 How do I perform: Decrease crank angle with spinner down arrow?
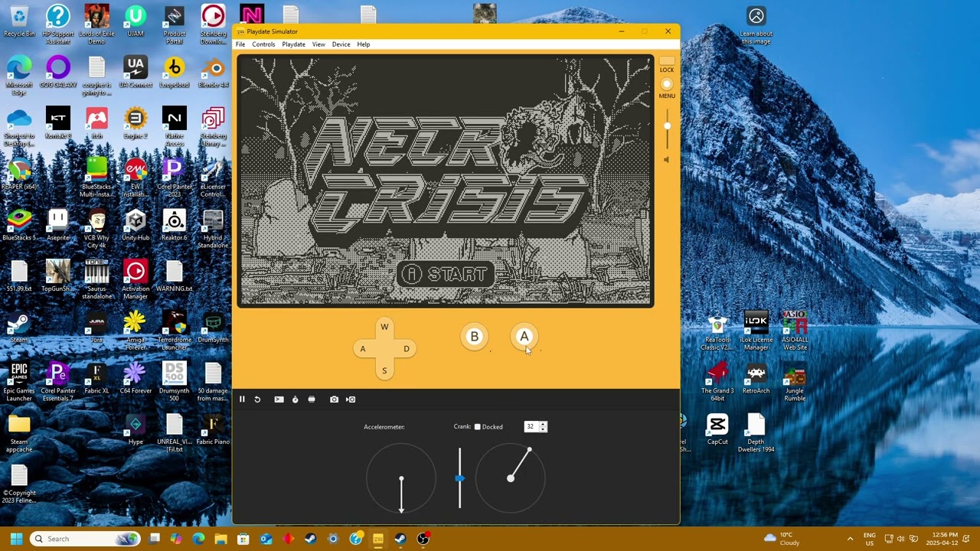(543, 429)
